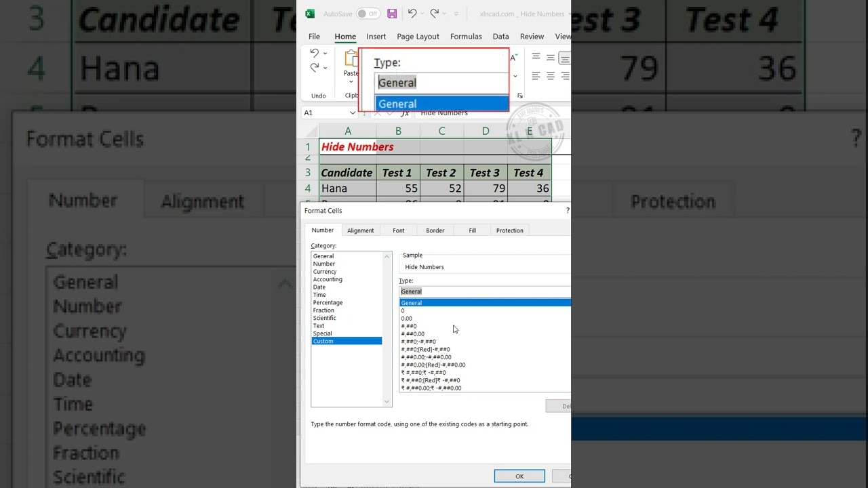Click OK in Format Cells dialog
This screenshot has height=488, width=868.
[519, 476]
